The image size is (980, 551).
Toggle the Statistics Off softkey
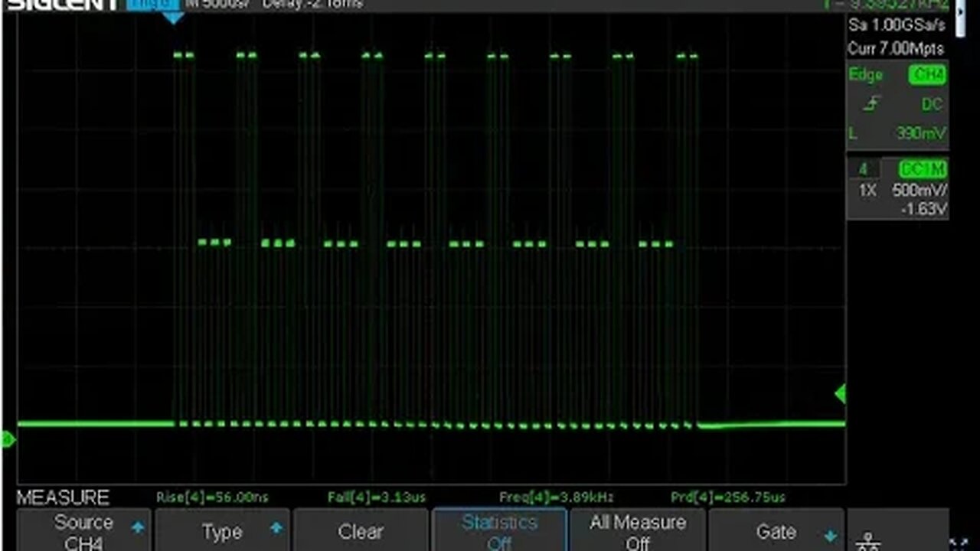499,530
